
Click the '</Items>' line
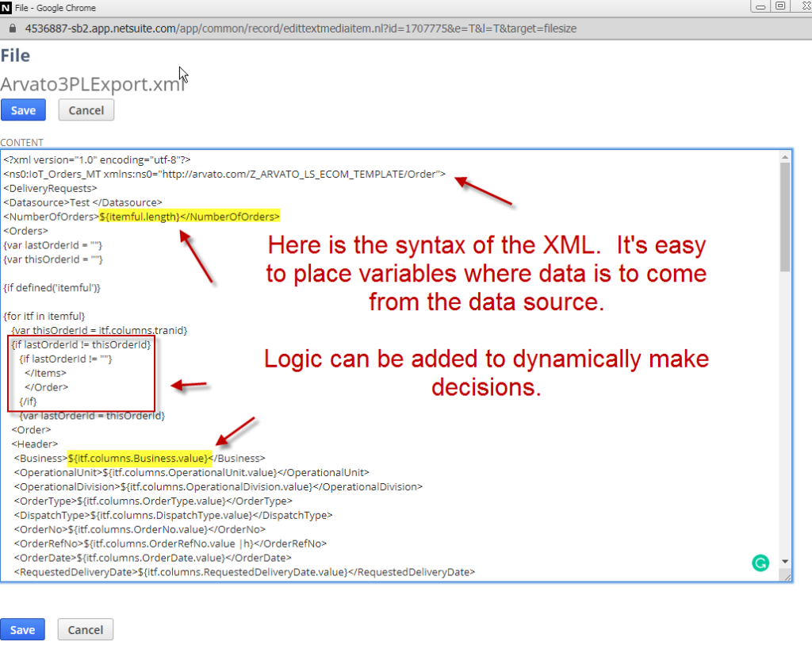(x=45, y=373)
